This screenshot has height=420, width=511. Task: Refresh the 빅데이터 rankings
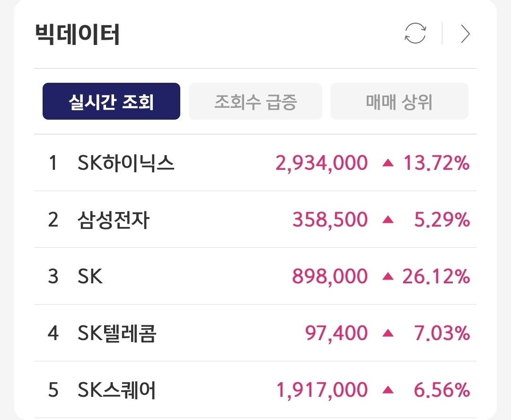[x=415, y=33]
